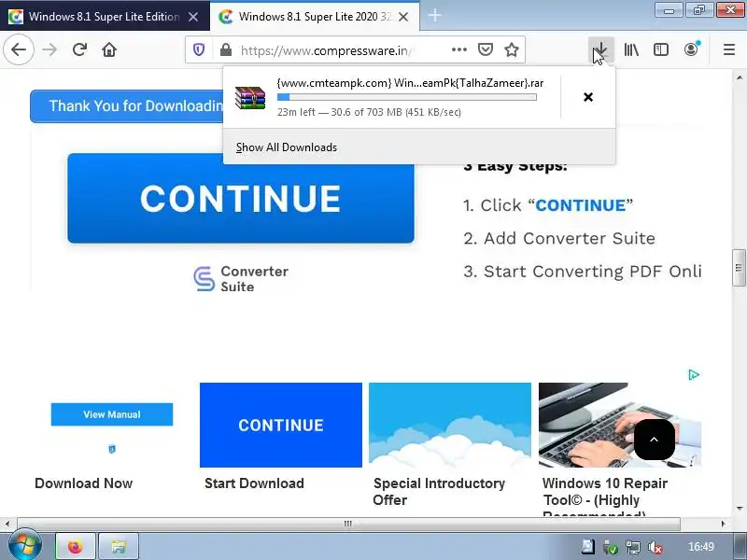Viewport: 747px width, 560px height.
Task: Cancel the rar download with X
Action: (x=588, y=97)
